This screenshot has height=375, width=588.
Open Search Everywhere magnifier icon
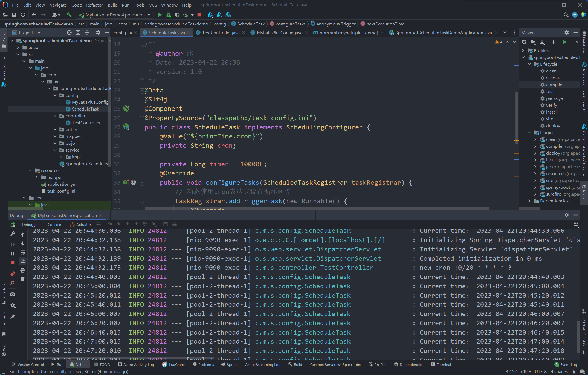[x=566, y=15]
